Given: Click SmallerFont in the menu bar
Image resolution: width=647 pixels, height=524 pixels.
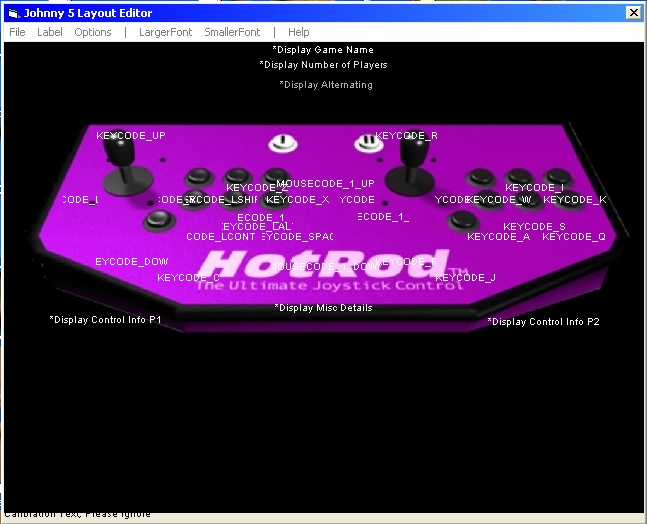Looking at the screenshot, I should click(232, 32).
